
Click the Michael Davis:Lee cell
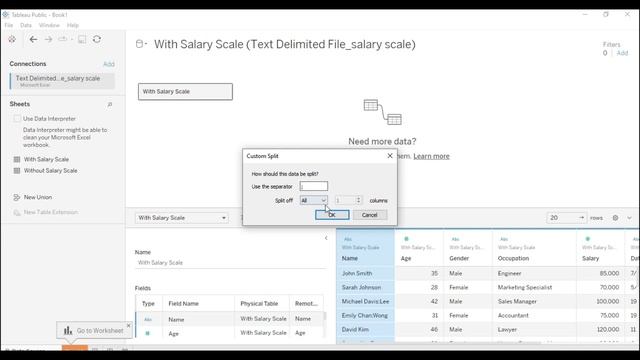tap(365, 301)
